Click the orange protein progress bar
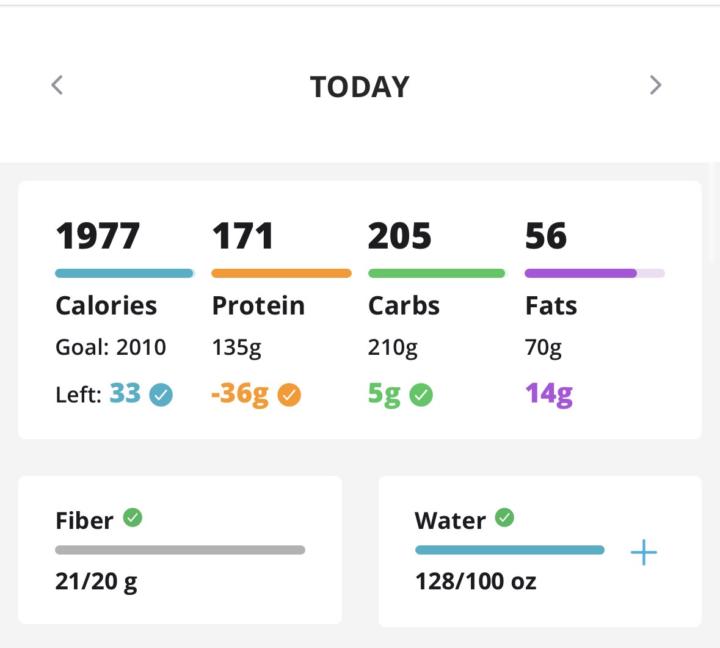 [x=281, y=273]
